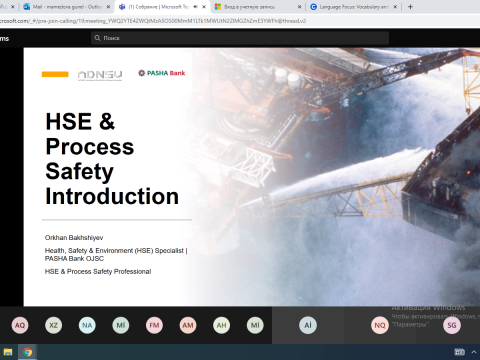Switch to the Mail Outlook browser tab
480x360 pixels.
point(67,7)
